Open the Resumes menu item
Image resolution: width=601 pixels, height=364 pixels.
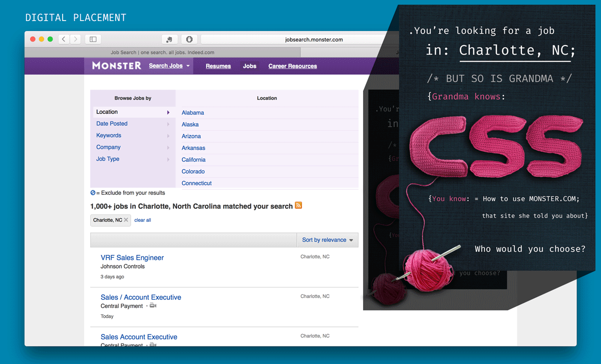coord(218,66)
